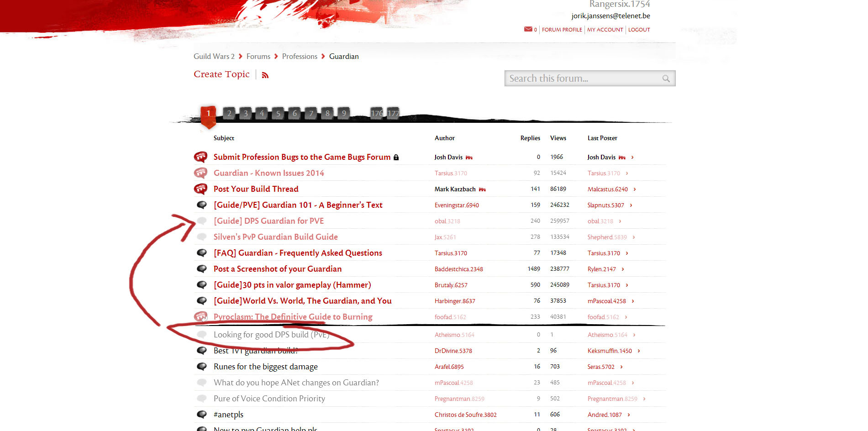Sort by the Replies column header
This screenshot has width=868, height=431.
coord(530,138)
